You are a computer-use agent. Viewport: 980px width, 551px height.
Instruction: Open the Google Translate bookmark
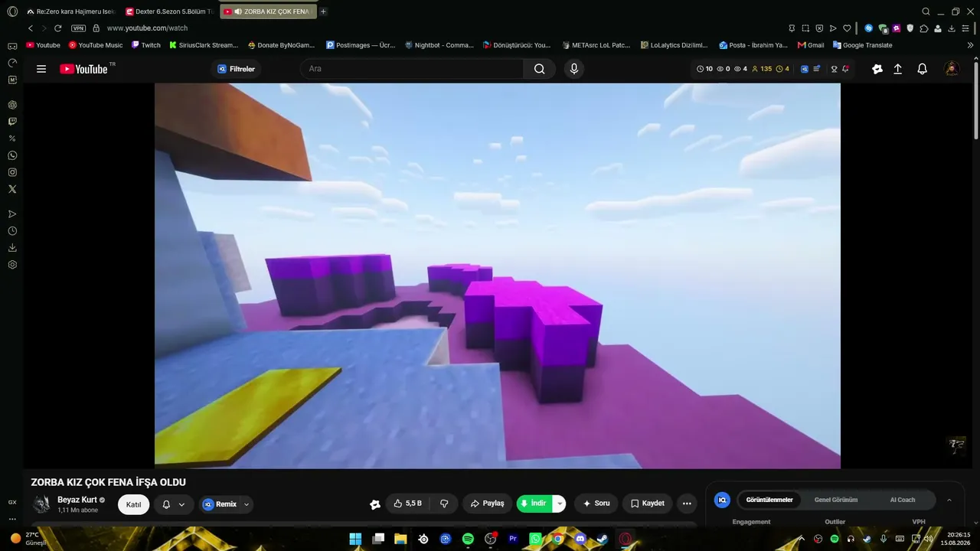[862, 45]
